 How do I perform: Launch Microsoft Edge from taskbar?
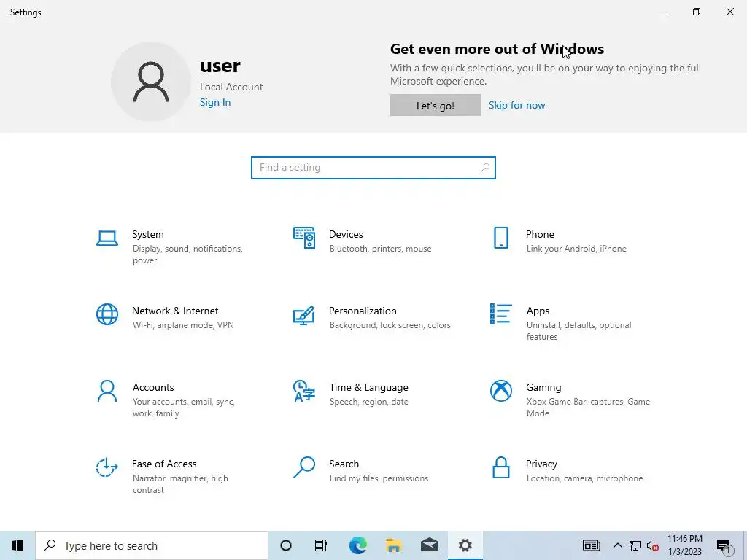pyautogui.click(x=357, y=545)
